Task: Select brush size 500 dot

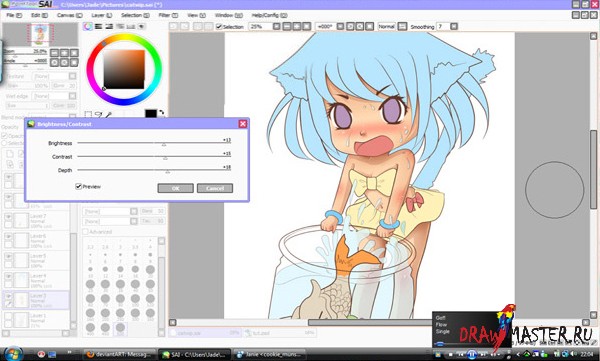Action: (x=120, y=328)
